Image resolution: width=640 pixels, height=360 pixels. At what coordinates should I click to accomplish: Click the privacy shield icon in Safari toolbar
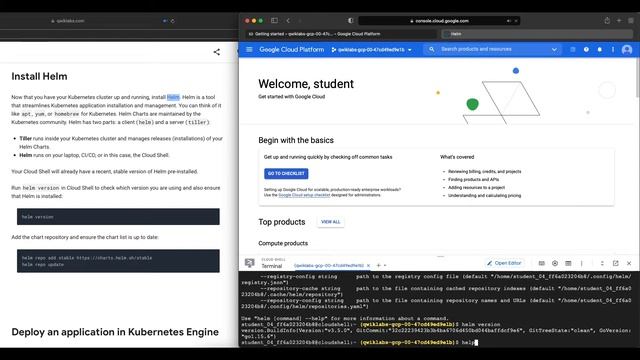click(350, 20)
